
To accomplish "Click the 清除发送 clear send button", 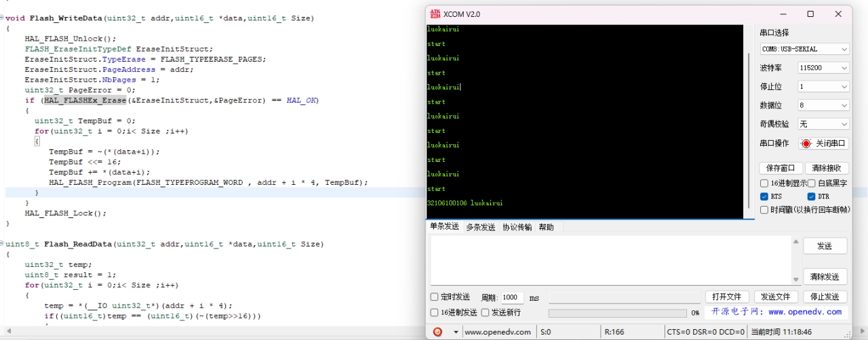I will point(825,276).
